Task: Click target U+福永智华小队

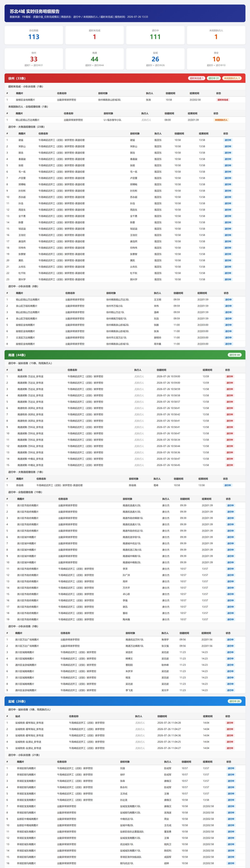Action: point(112,120)
